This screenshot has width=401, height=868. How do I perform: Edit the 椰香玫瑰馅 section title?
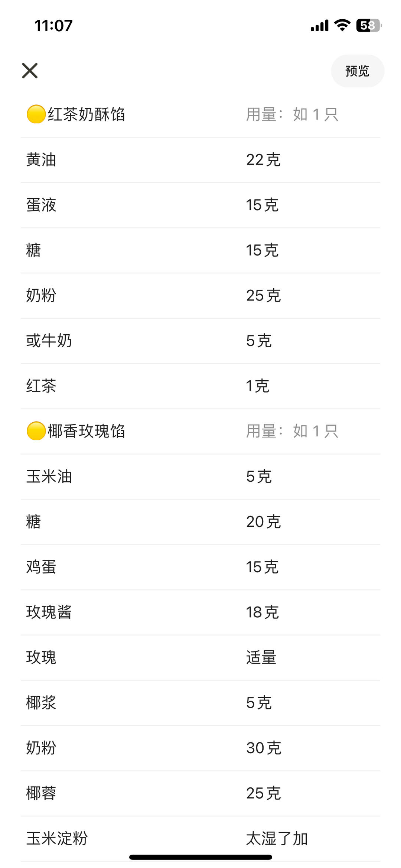click(x=86, y=431)
